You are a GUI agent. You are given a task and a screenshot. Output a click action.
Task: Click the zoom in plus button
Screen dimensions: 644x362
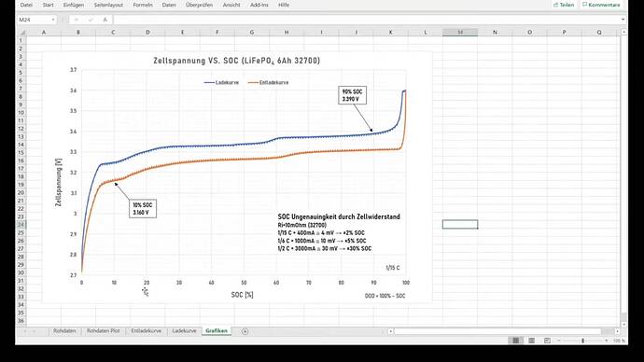(x=607, y=341)
